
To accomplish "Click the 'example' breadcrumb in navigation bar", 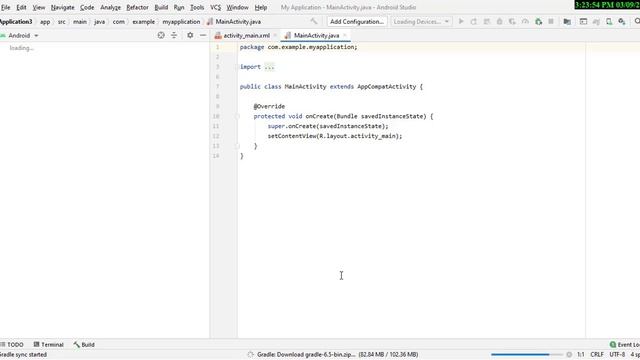I will (144, 22).
